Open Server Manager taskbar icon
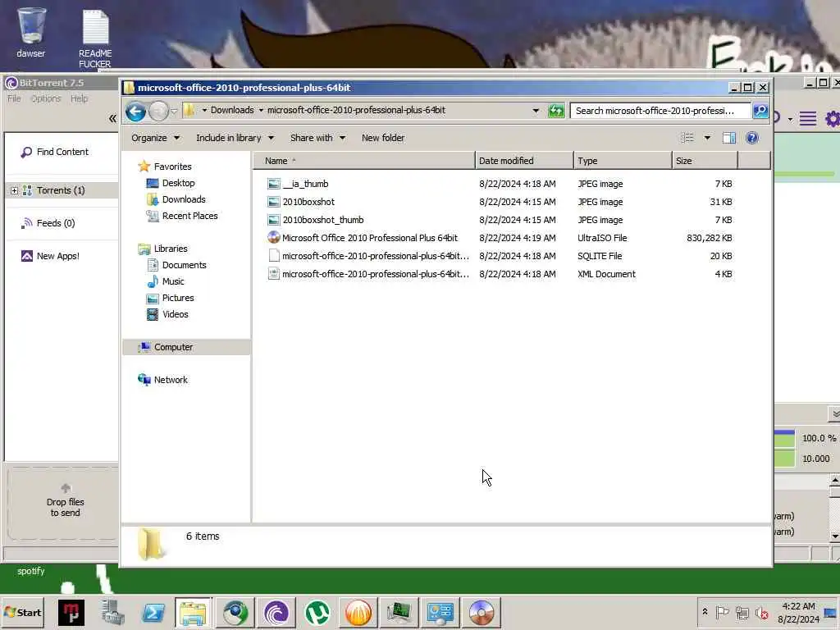Screen dimensions: 840x630 coord(112,612)
